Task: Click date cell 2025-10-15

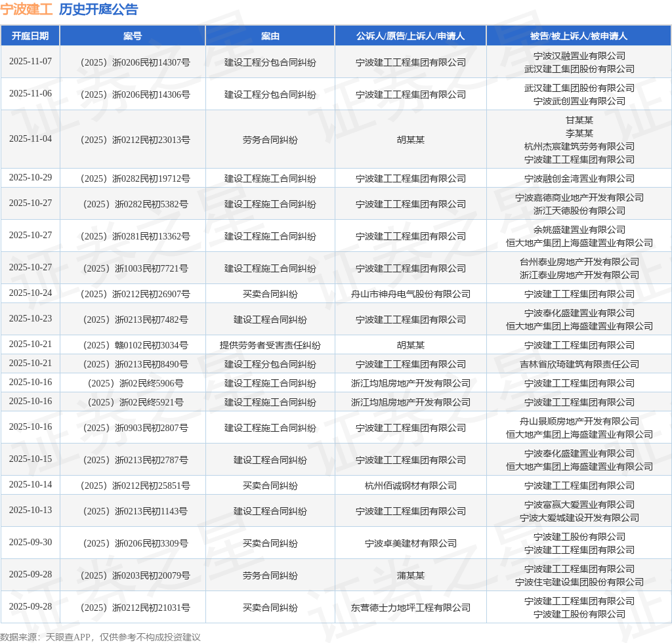Action: pos(30,459)
